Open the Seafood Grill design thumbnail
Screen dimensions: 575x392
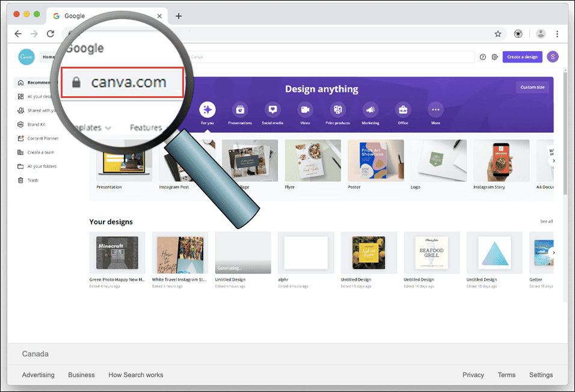(431, 253)
